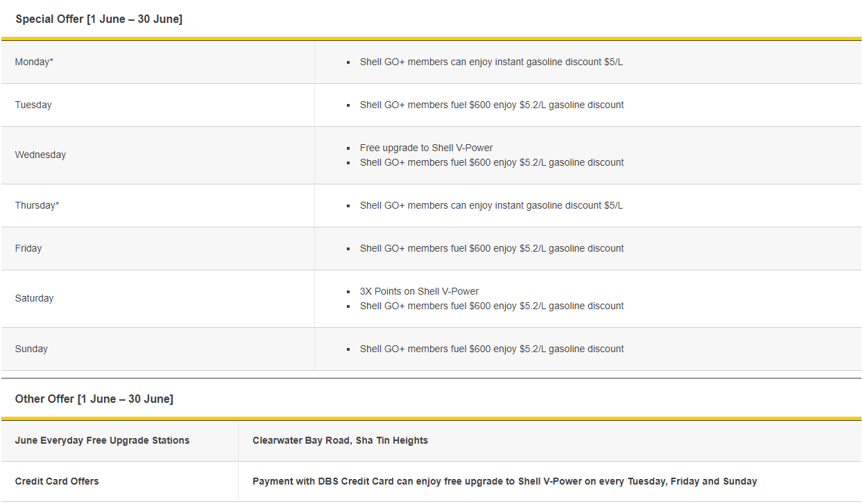Image resolution: width=863 pixels, height=504 pixels.
Task: Click Wednesday's fuel $600 gasoline discount line
Action: click(491, 163)
